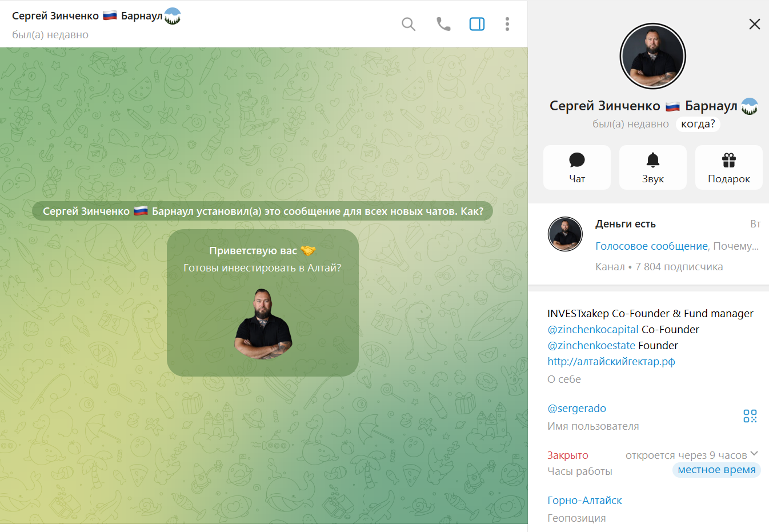Show QR code for username
Screen dimensions: 769x532
tap(750, 416)
